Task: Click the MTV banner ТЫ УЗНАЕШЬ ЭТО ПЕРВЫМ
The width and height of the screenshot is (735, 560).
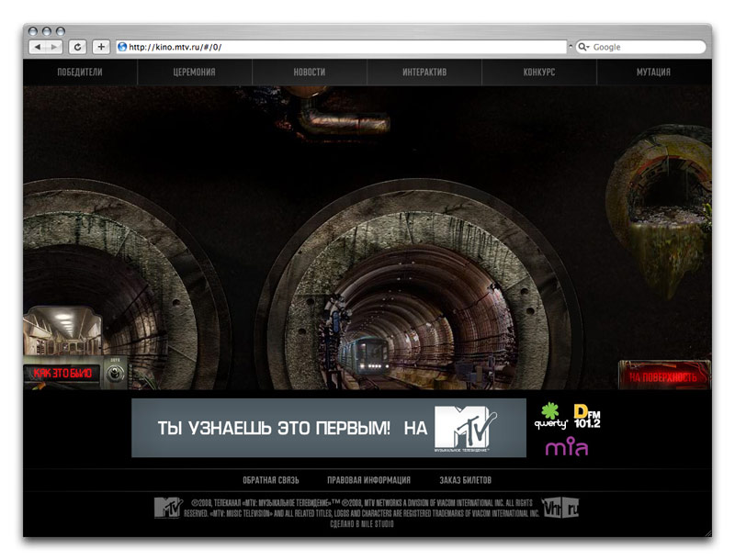Action: (x=329, y=428)
